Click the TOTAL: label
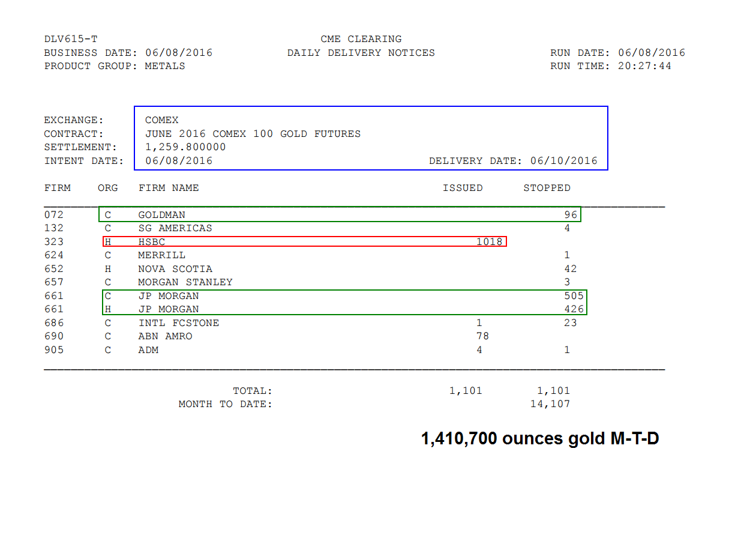Screen dimensions: 756x556 coord(253,391)
